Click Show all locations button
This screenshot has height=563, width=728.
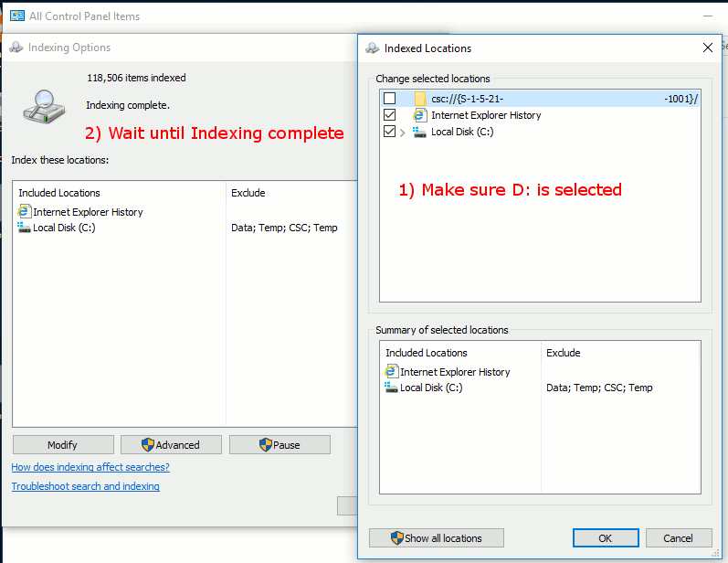click(x=437, y=538)
